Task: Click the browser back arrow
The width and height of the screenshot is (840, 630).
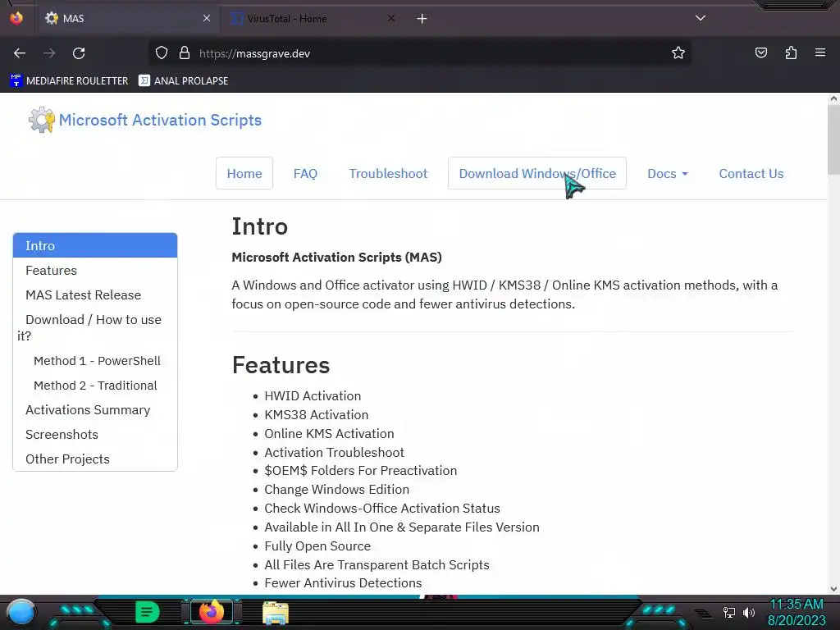Action: tap(20, 53)
